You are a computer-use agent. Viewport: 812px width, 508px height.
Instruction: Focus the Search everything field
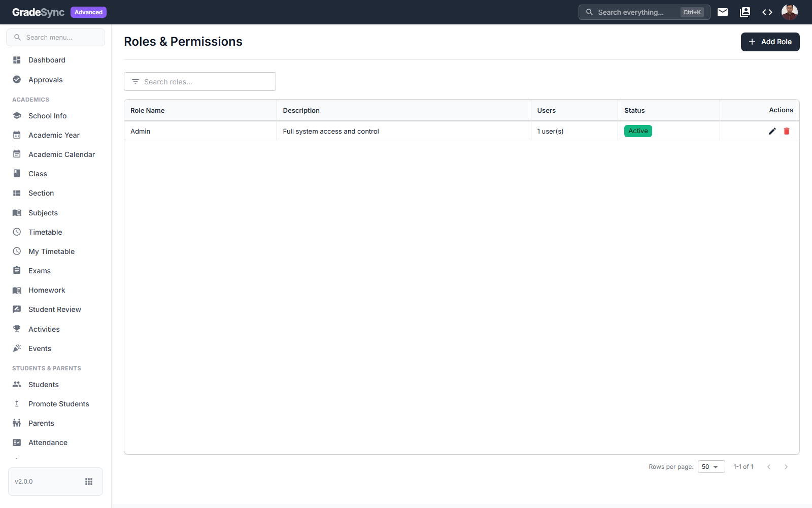645,12
